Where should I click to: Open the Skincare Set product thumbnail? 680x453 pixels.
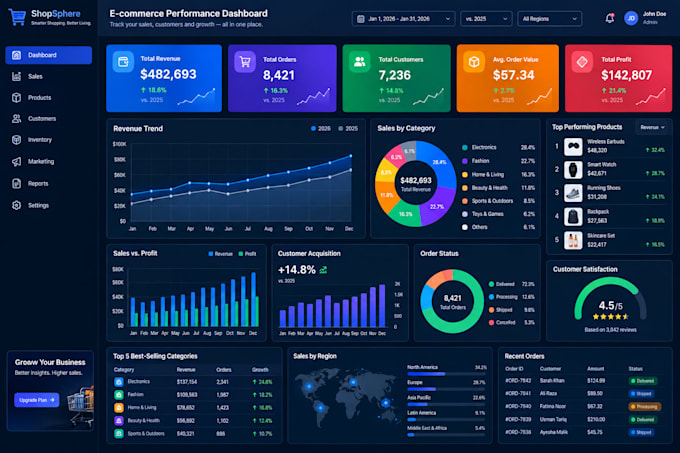(x=573, y=241)
